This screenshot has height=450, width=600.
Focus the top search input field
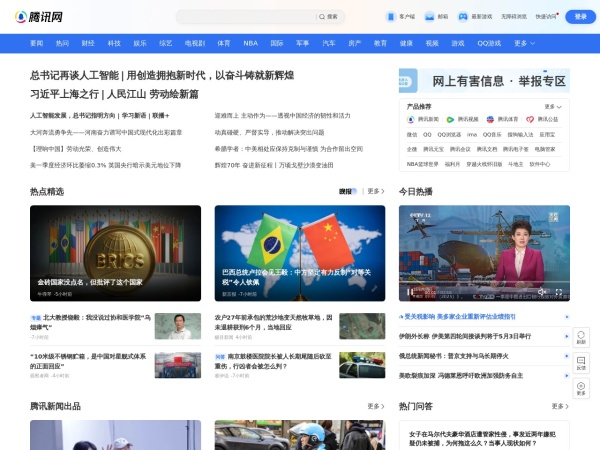coord(247,17)
